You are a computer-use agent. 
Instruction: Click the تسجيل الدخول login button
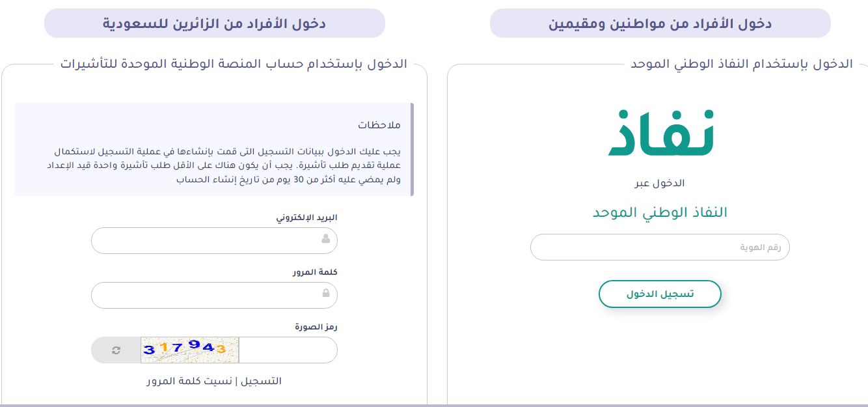(x=660, y=294)
